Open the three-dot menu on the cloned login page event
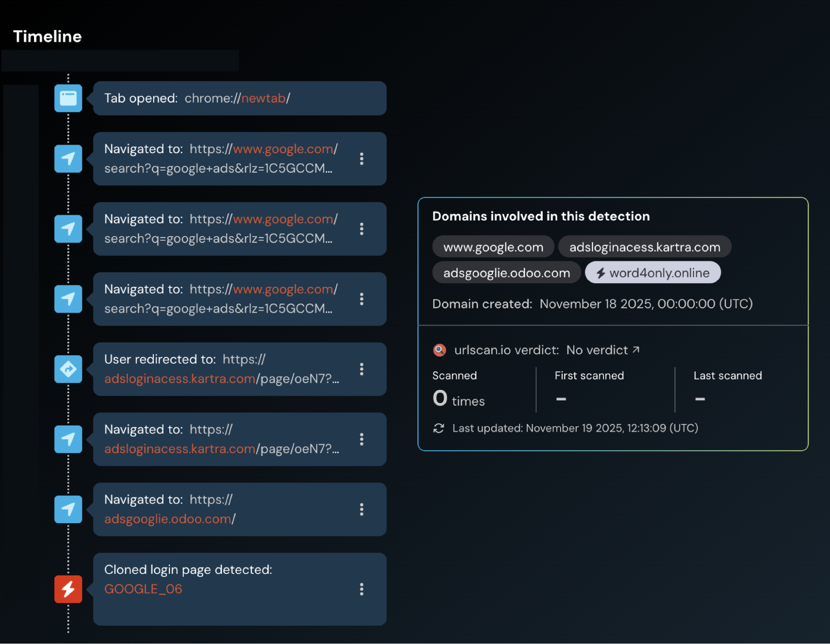The image size is (830, 644). pos(362,589)
